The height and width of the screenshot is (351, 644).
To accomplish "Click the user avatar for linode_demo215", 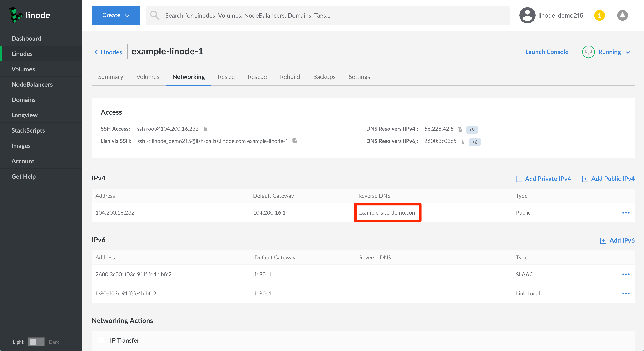I will pyautogui.click(x=527, y=15).
